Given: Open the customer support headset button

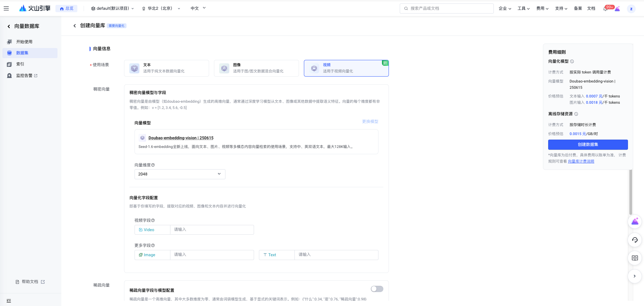Looking at the screenshot, I should click(635, 240).
